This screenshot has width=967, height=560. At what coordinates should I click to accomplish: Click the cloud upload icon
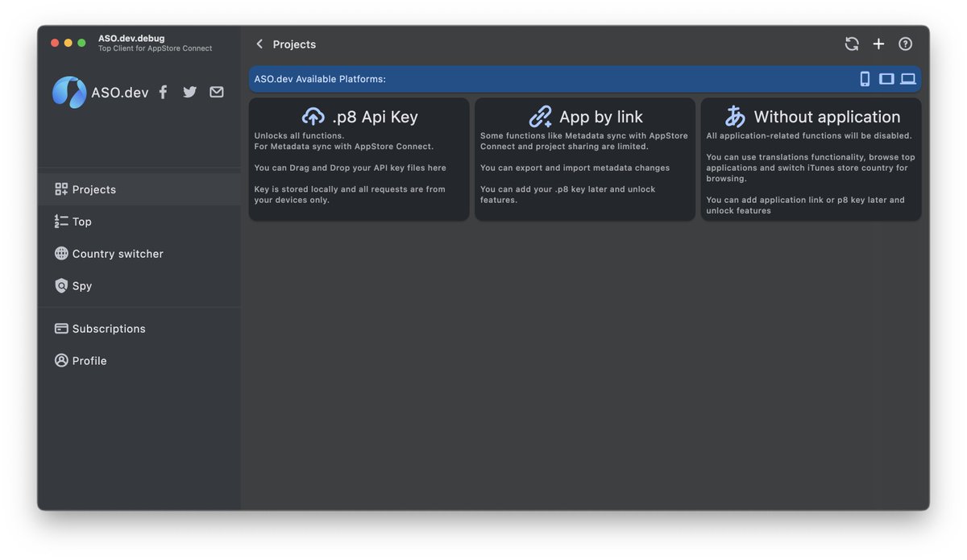(313, 117)
